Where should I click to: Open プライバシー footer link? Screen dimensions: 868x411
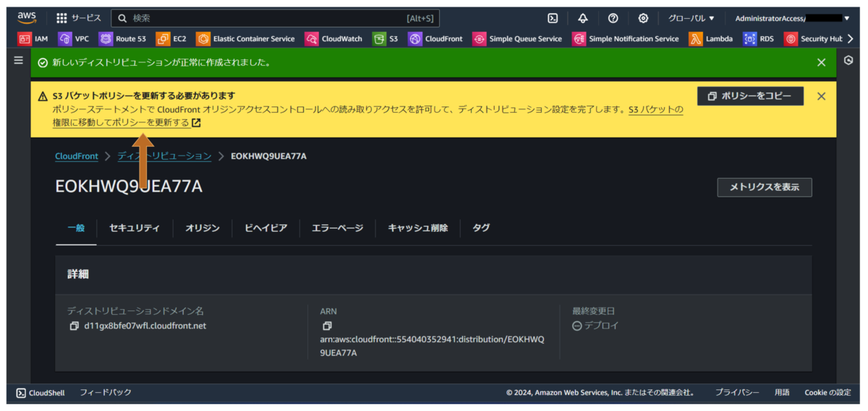click(737, 393)
